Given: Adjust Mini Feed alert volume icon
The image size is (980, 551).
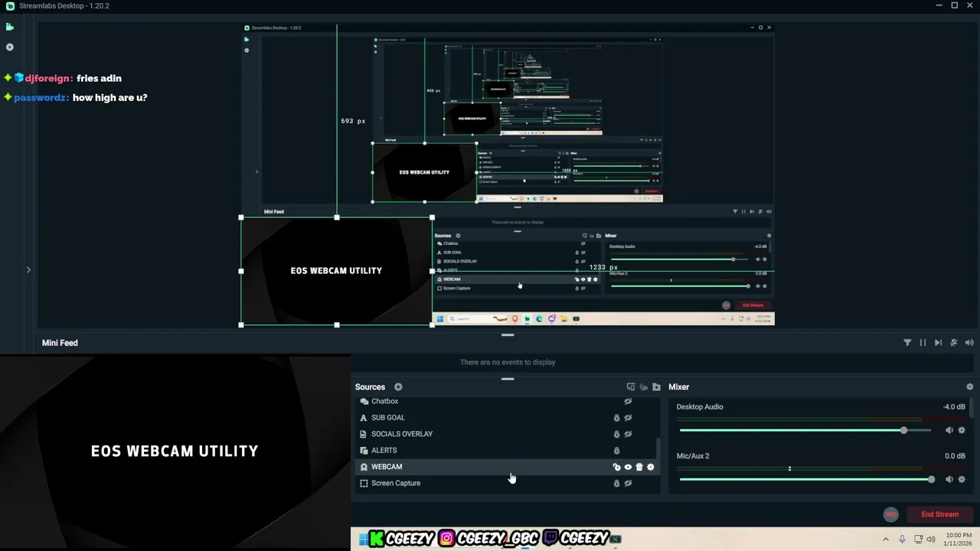Looking at the screenshot, I should tap(969, 343).
